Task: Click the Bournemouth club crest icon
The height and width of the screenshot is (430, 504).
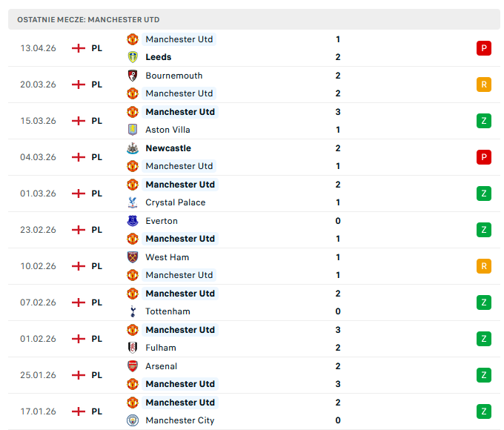Action: [x=133, y=76]
